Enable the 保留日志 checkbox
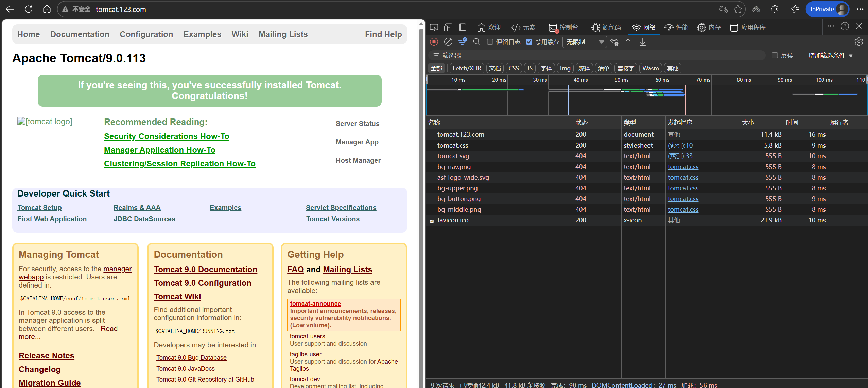 click(x=490, y=42)
